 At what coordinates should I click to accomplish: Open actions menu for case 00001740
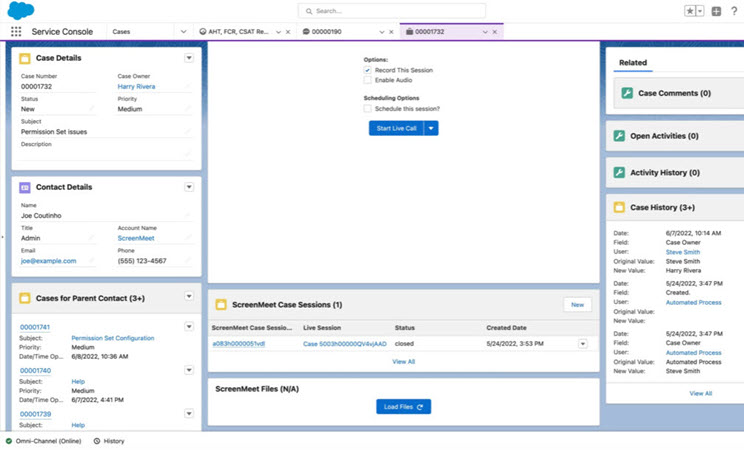189,370
